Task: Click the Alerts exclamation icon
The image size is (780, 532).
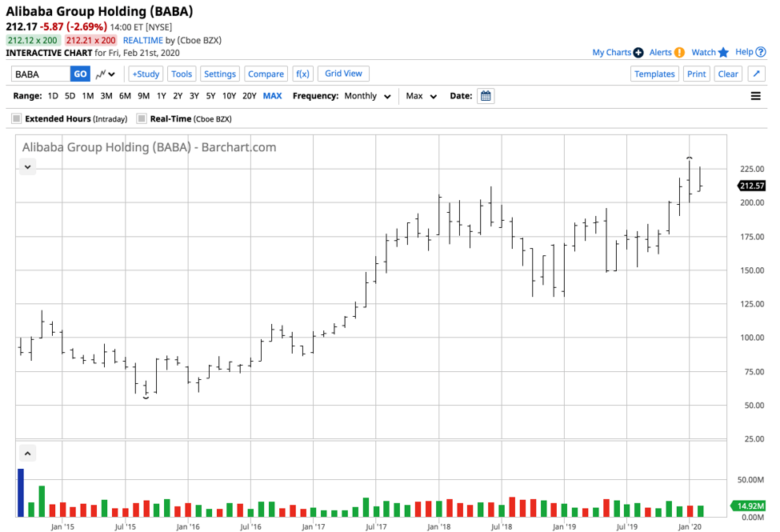Action: coord(679,52)
